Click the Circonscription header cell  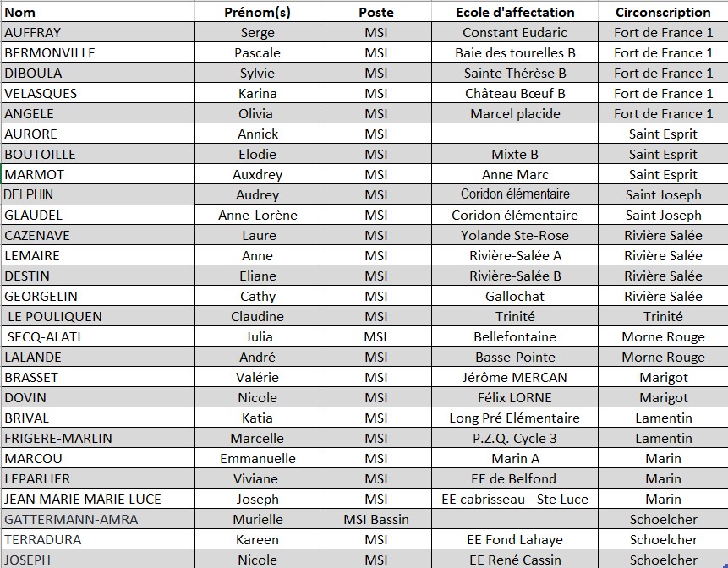coord(663,12)
